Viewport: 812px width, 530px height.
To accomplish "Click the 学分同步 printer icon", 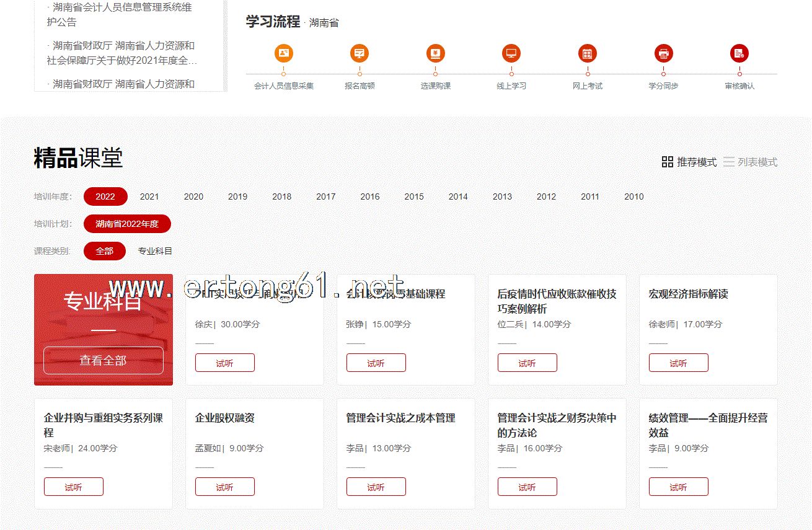I will coord(663,54).
